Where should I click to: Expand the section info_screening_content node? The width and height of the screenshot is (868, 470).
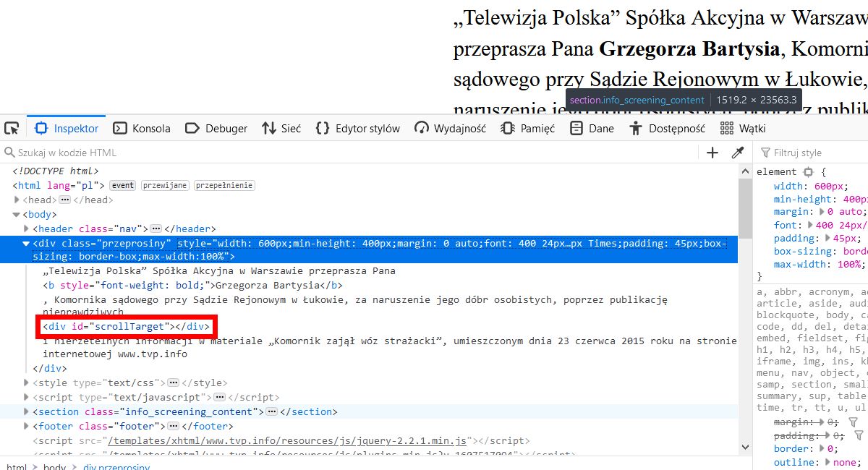(x=26, y=411)
